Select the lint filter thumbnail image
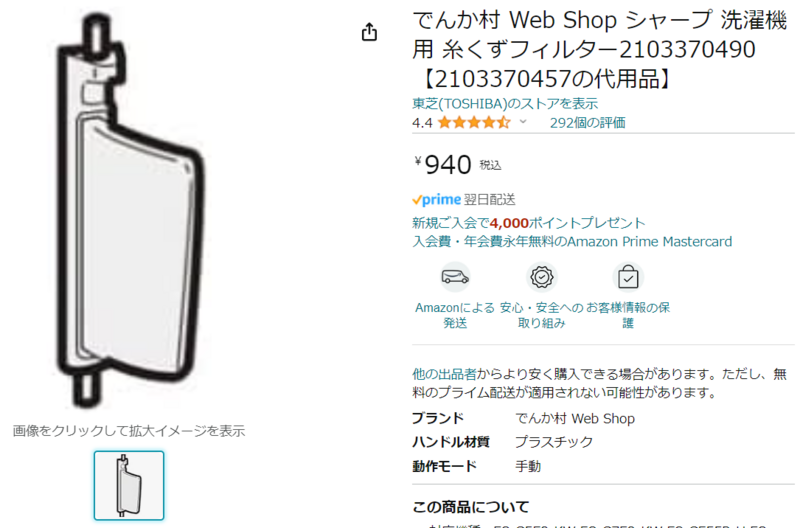 pos(129,485)
